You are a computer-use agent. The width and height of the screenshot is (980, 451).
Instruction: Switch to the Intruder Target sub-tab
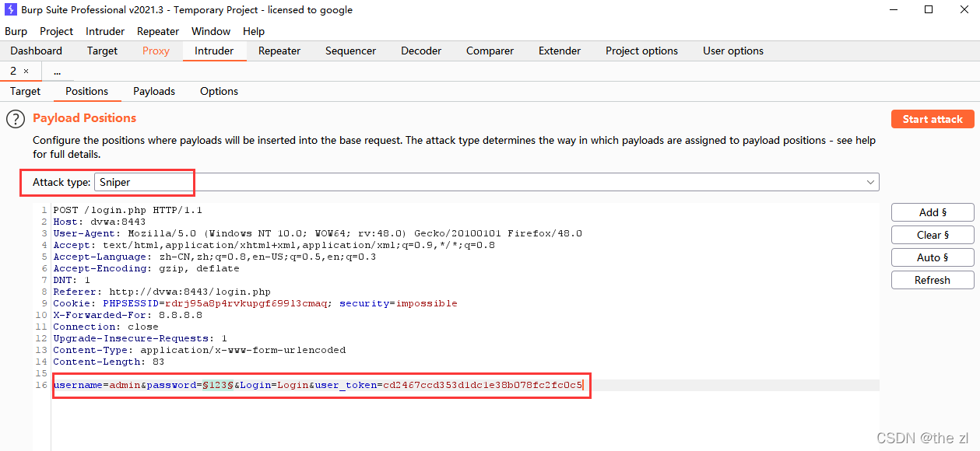(x=25, y=91)
